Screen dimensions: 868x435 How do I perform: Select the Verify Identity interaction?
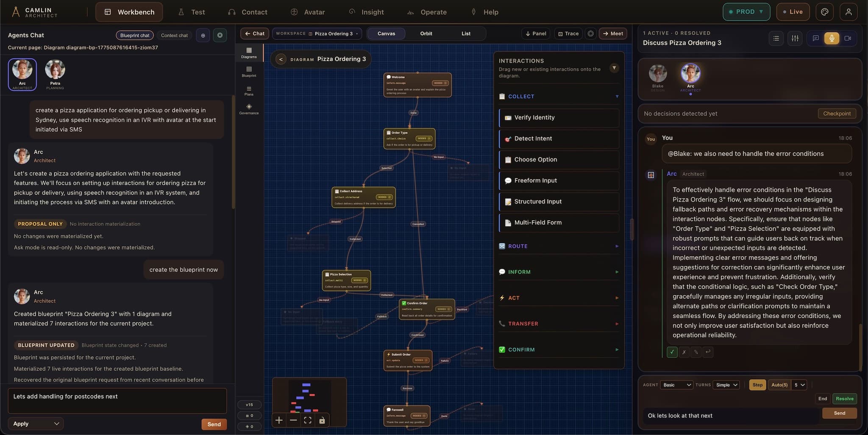tap(559, 117)
